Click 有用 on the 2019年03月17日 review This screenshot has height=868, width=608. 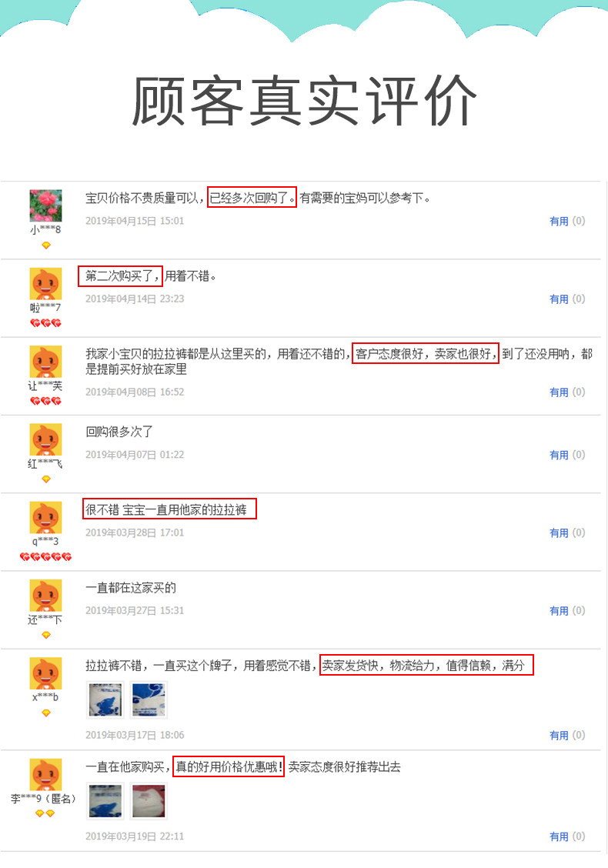point(559,735)
